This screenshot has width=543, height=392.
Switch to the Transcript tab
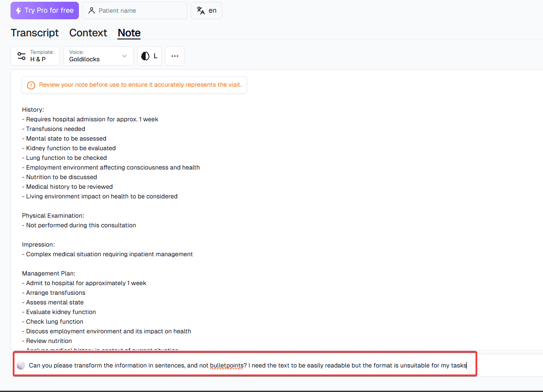click(35, 33)
